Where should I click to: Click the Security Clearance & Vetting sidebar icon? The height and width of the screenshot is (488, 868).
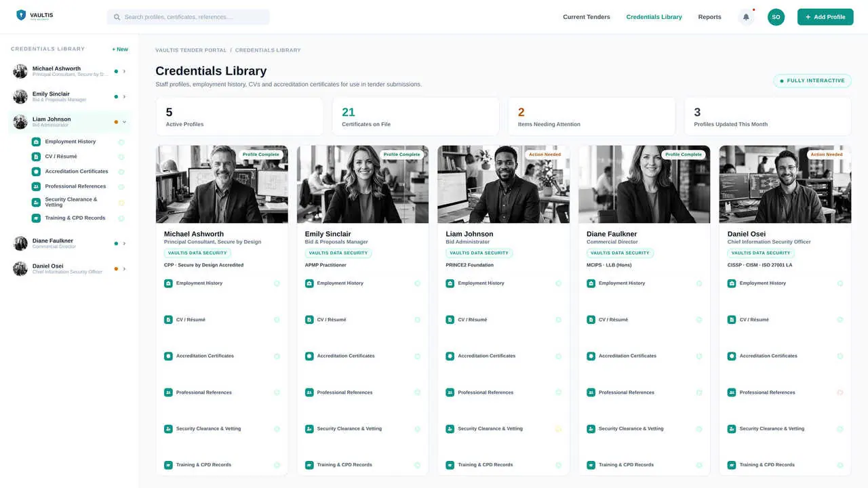coord(36,203)
